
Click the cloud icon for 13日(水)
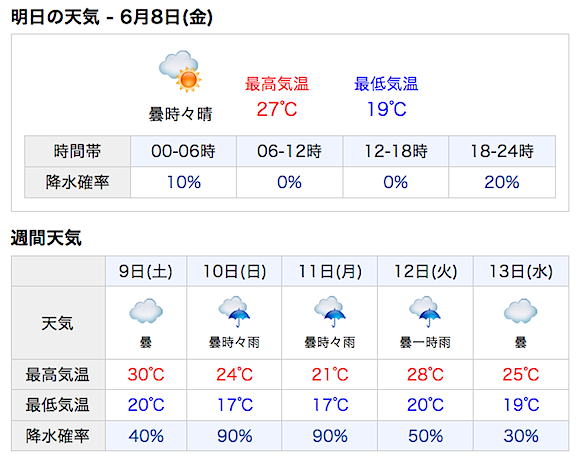point(521,311)
